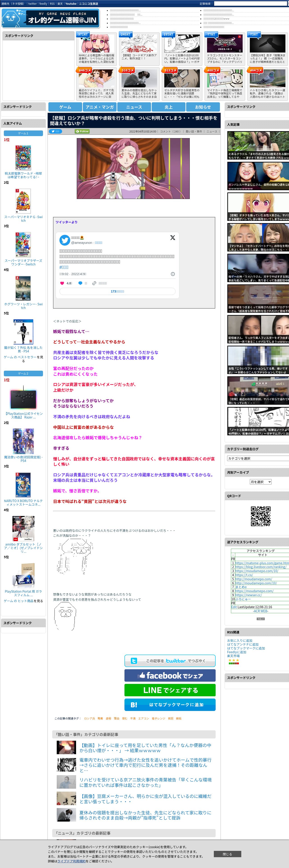
Task: Open the 月を選択 archive dropdown
Action: pos(260,482)
